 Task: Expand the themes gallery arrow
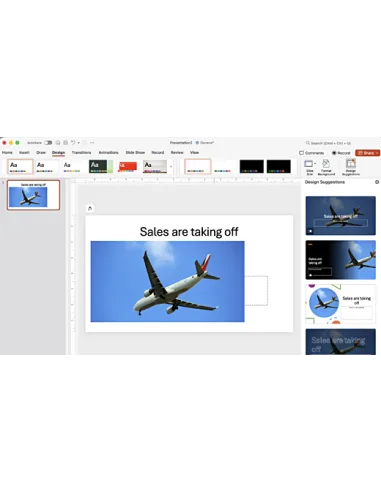pyautogui.click(x=171, y=167)
